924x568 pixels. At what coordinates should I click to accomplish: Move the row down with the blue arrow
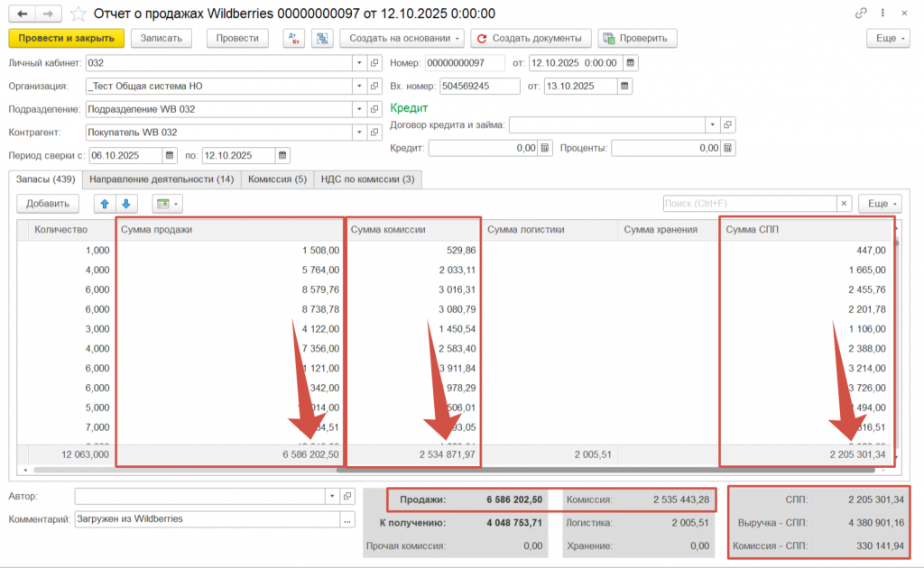(x=126, y=204)
